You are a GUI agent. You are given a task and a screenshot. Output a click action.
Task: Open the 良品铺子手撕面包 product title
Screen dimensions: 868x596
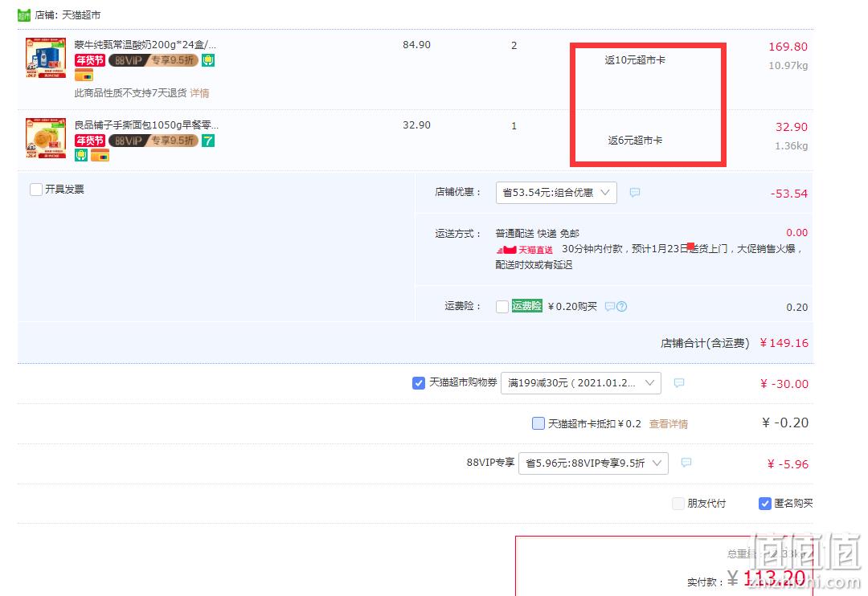tap(147, 125)
